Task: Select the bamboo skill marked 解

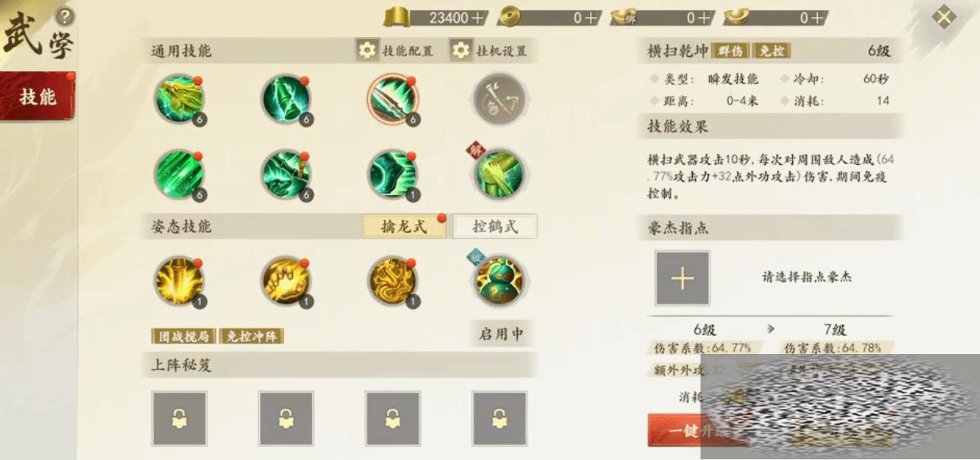Action: [x=499, y=174]
